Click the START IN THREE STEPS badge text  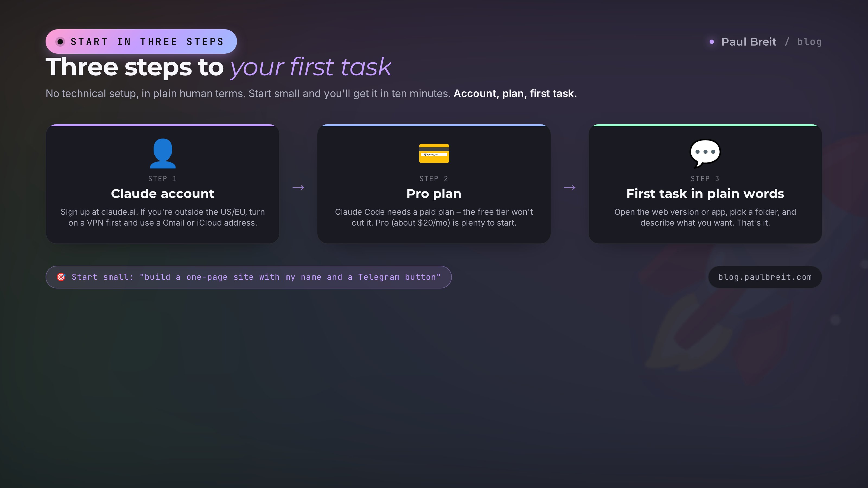[148, 42]
